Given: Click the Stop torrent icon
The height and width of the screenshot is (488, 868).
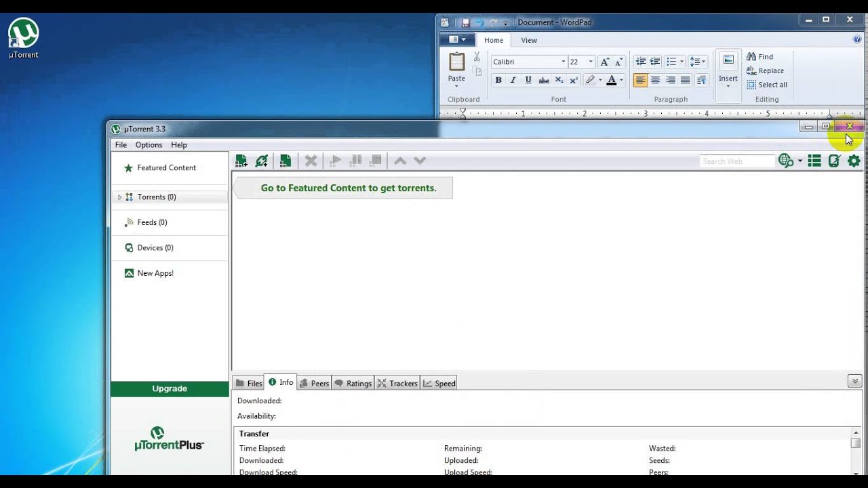Looking at the screenshot, I should [x=376, y=161].
